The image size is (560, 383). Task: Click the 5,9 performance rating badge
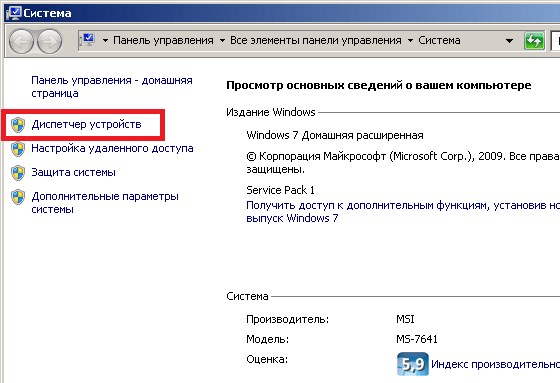pos(412,364)
